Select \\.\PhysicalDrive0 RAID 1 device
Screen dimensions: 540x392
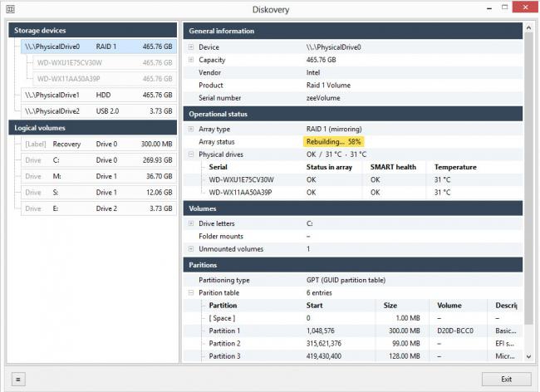tap(99, 47)
